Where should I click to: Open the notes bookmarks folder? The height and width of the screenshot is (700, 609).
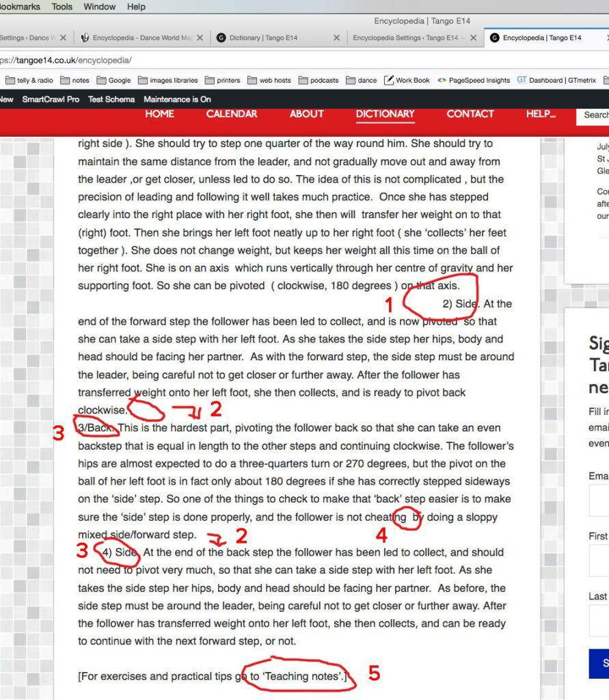pos(75,81)
